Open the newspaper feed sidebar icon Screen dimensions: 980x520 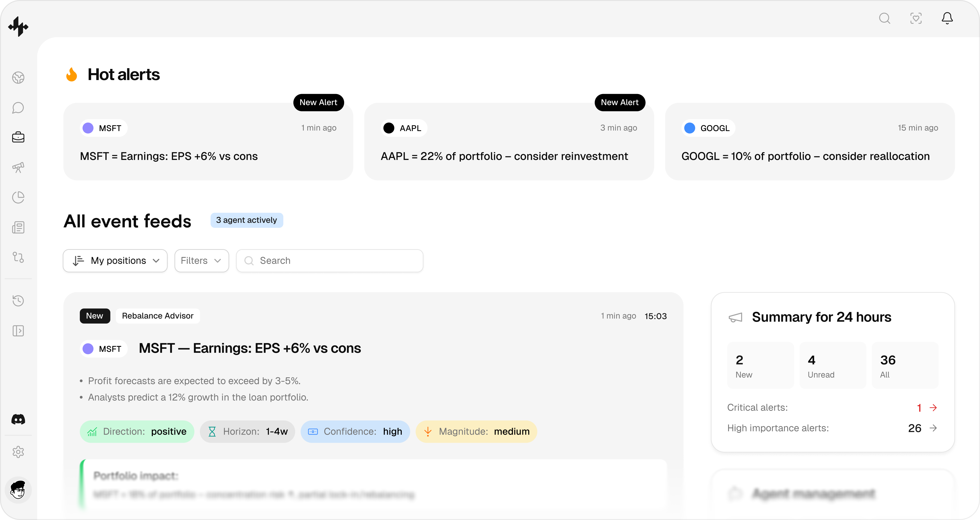pos(18,228)
